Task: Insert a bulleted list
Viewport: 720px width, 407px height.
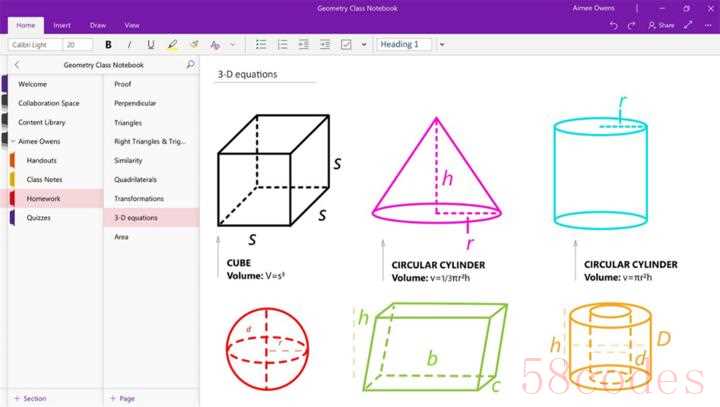Action: tap(261, 45)
